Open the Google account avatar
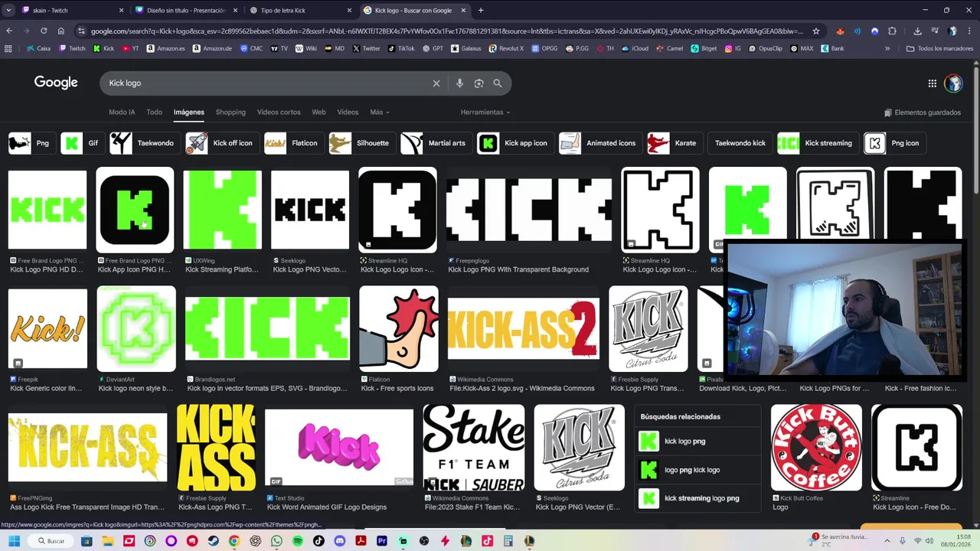 953,83
